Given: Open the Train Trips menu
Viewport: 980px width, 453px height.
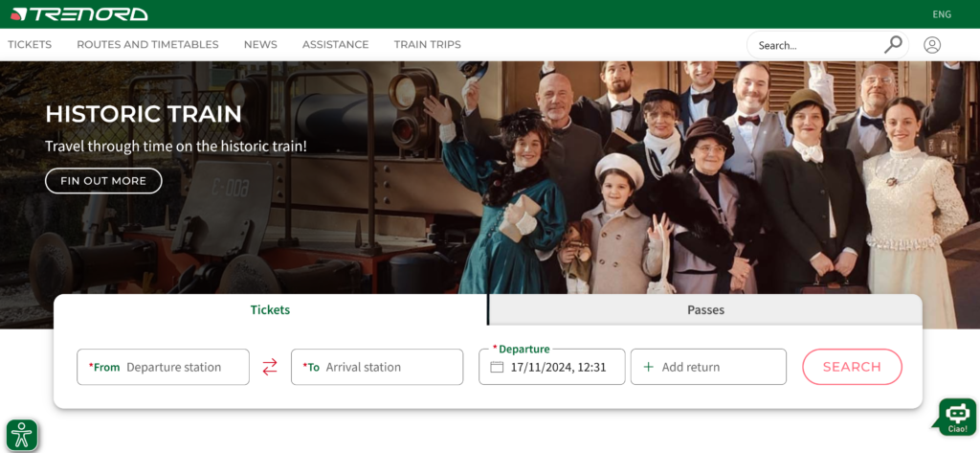Looking at the screenshot, I should pyautogui.click(x=428, y=44).
